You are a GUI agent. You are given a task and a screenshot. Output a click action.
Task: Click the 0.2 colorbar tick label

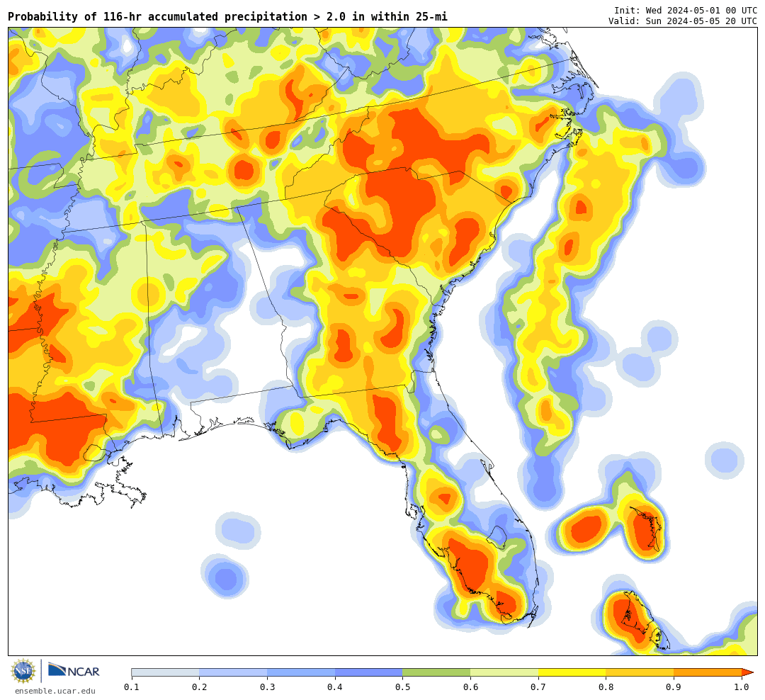(199, 687)
